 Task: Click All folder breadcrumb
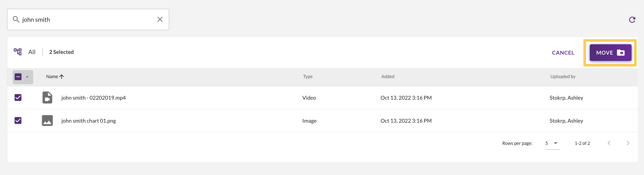(x=32, y=52)
